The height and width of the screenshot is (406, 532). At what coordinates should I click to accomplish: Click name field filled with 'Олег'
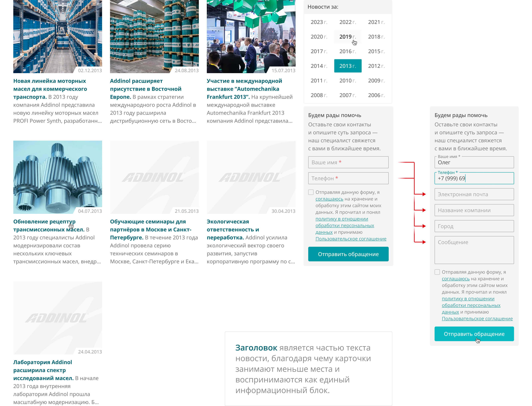coord(474,162)
